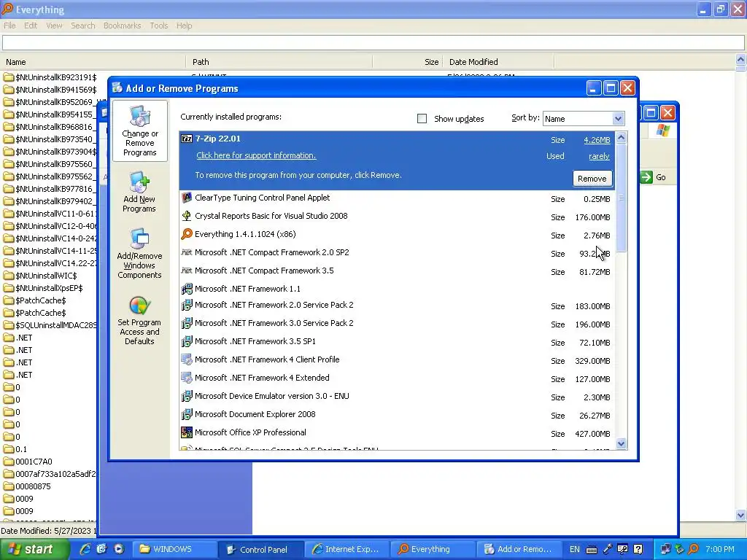Screen dimensions: 747x560
Task: Click the .NET Compact Framework 2.0 SP2 icon
Action: pyautogui.click(x=187, y=252)
